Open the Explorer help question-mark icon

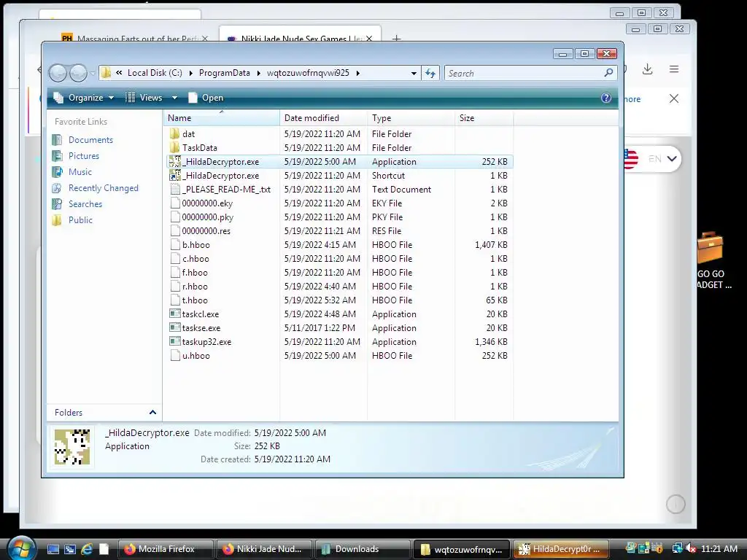click(x=606, y=98)
